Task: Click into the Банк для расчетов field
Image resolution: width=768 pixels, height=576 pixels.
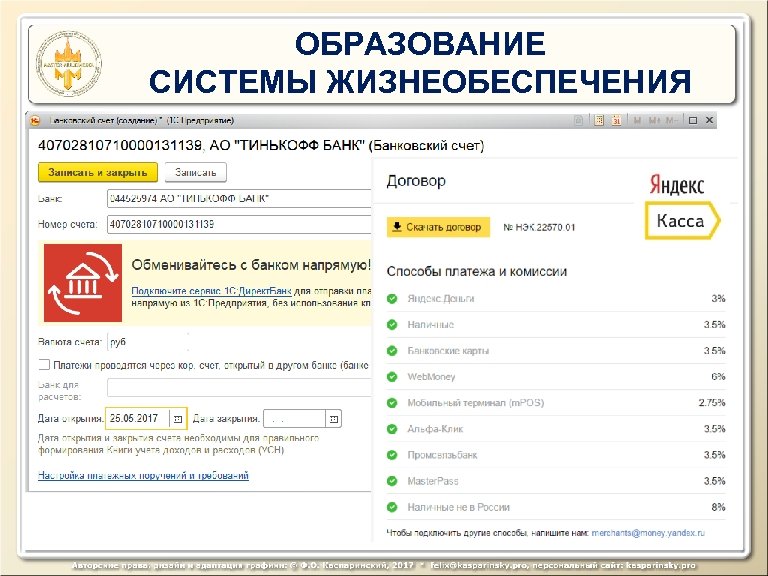Action: point(239,387)
